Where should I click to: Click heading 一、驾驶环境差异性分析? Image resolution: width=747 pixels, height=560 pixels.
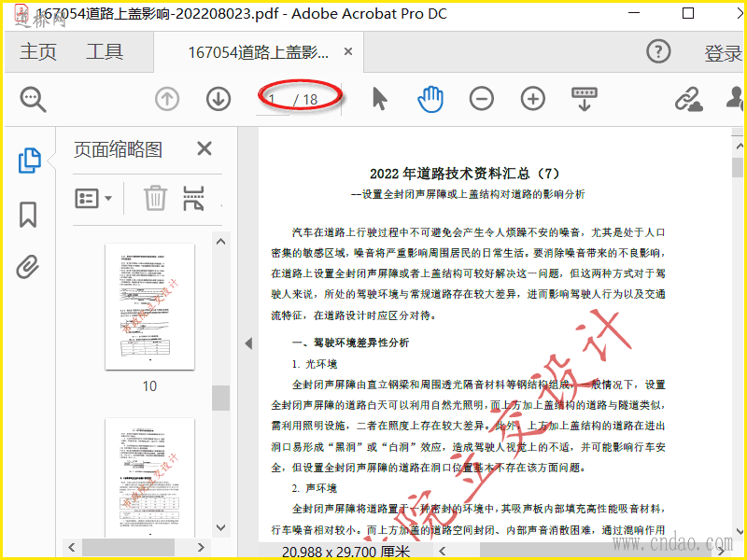pyautogui.click(x=351, y=343)
